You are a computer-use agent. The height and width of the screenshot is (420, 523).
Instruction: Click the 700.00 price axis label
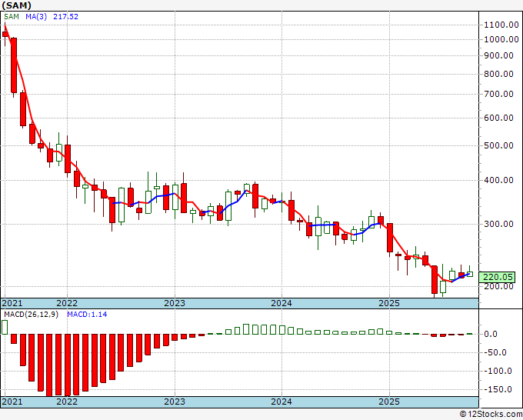click(x=498, y=94)
